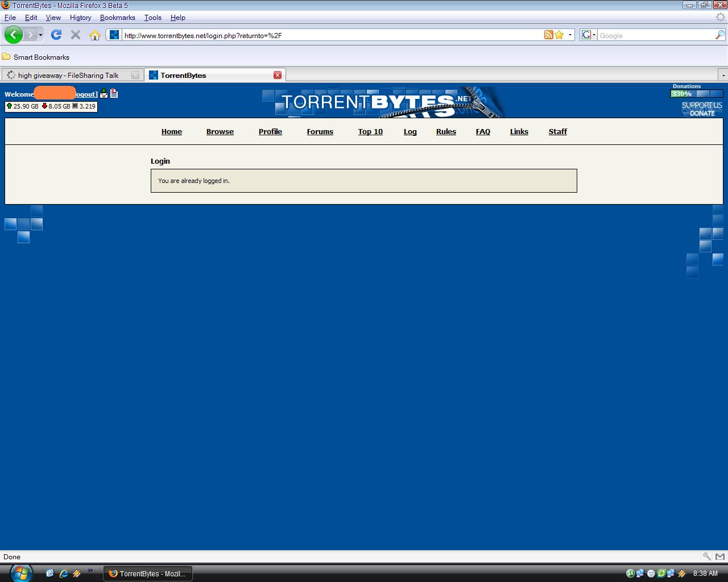Open the Profile navigation link
728x582 pixels.
click(x=270, y=131)
